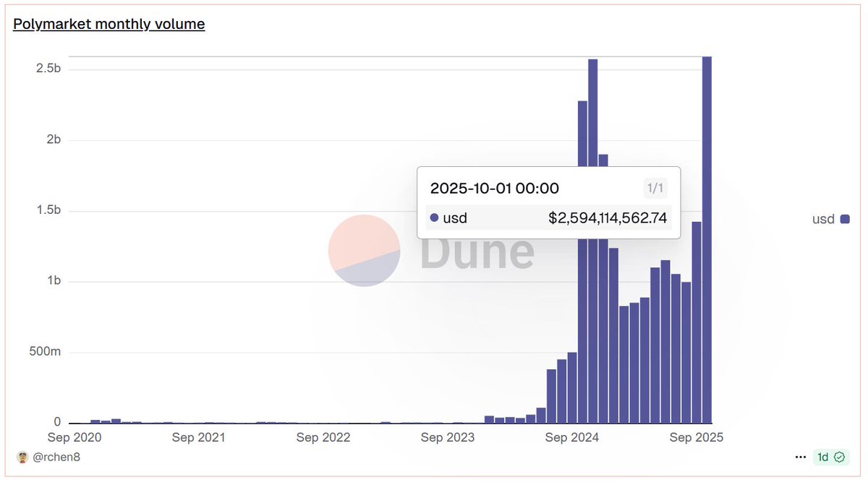Click the Sep 2020 axis label
Viewport: 868px width, 482px height.
click(x=75, y=437)
